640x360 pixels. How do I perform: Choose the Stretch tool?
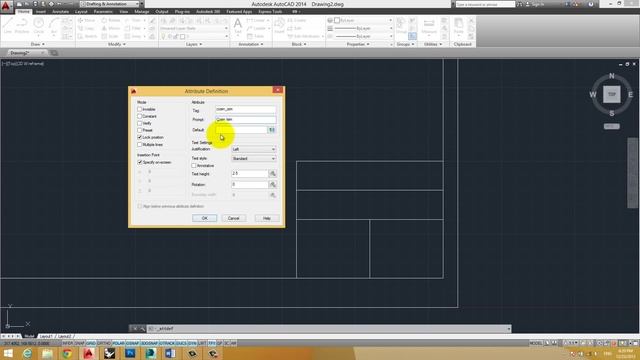(x=87, y=36)
